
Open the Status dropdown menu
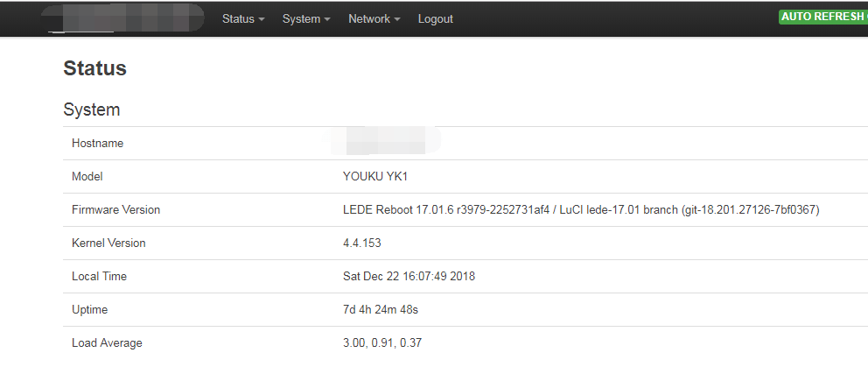[242, 18]
